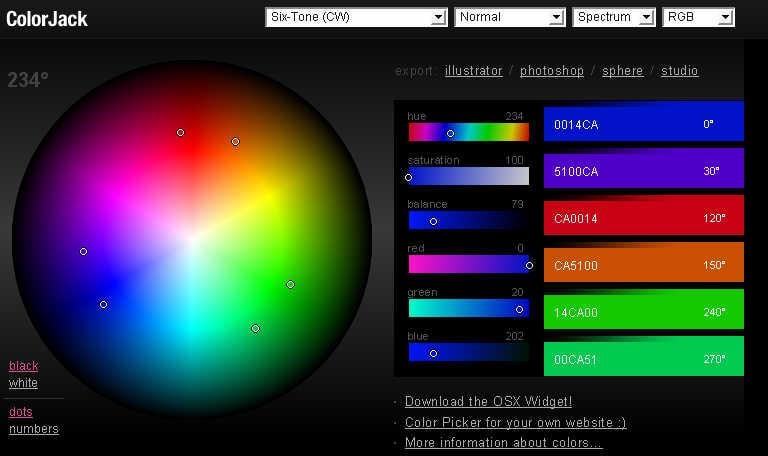Click the wheel marker in teal-green area
This screenshot has height=456, width=768.
click(256, 328)
